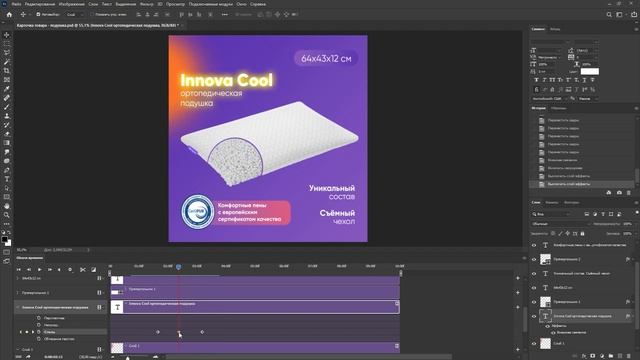Viewport: 640px width, 360px height.
Task: Select the Gradient tool
Action: click(x=7, y=143)
